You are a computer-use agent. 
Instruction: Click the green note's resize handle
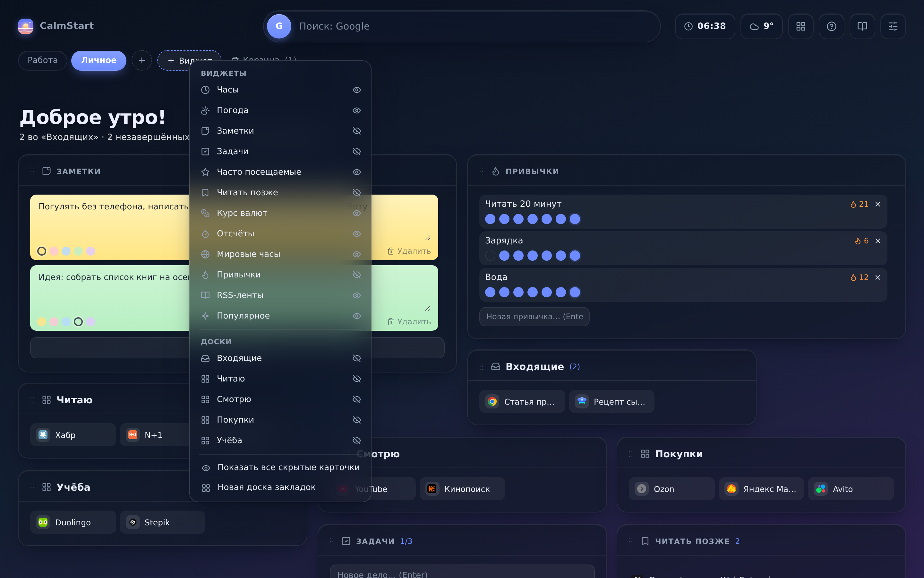pyautogui.click(x=428, y=309)
